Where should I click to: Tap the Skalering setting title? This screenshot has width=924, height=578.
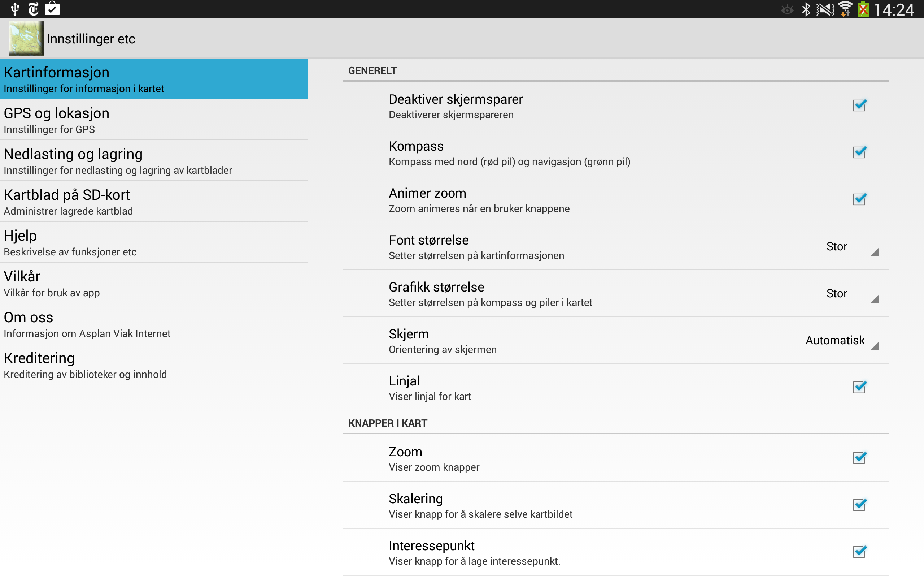[415, 499]
